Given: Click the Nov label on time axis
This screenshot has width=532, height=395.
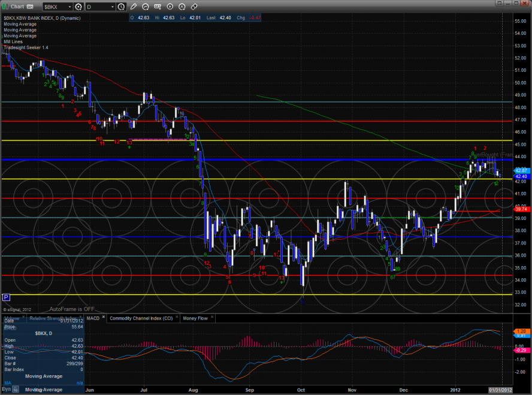Looking at the screenshot, I should pyautogui.click(x=352, y=390).
